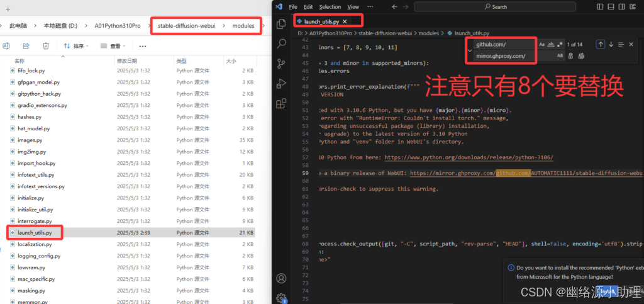Open the Edit menu in VS Code
Image resolution: width=644 pixels, height=304 pixels.
(308, 6)
